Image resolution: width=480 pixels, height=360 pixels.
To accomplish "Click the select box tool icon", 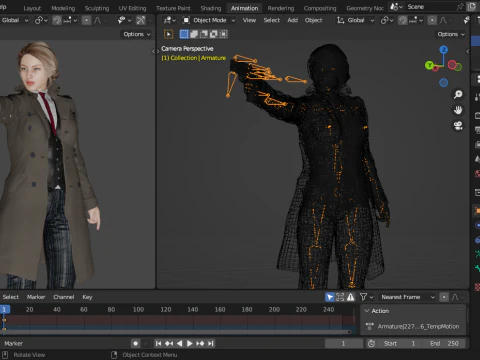I will pos(169,34).
